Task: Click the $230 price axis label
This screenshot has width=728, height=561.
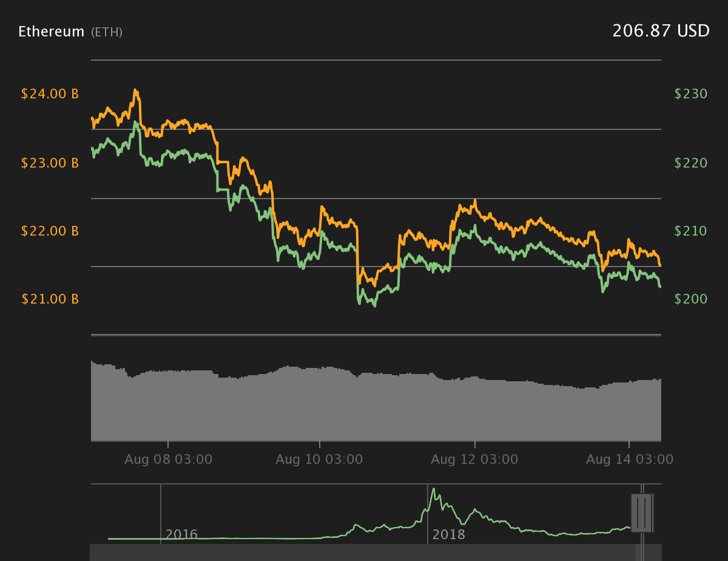Action: (691, 94)
